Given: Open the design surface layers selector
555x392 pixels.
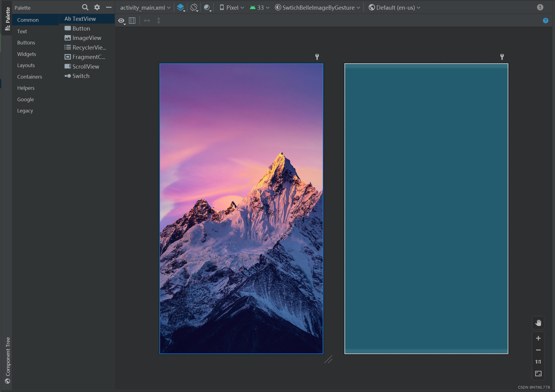Looking at the screenshot, I should point(181,8).
